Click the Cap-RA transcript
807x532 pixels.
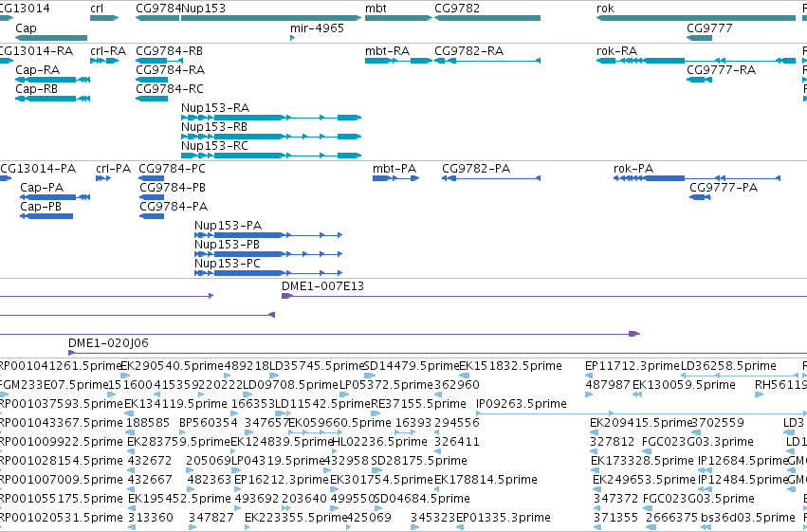point(52,80)
